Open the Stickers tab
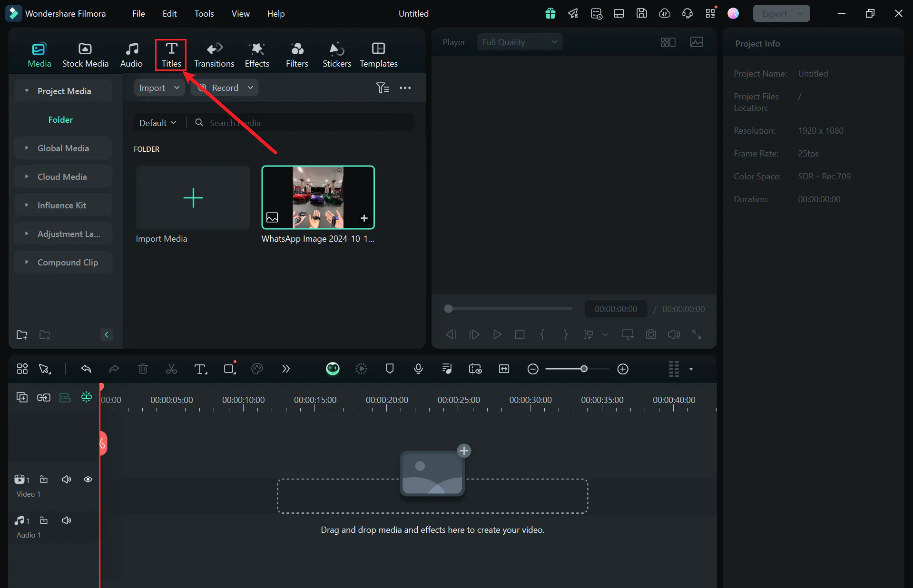913x588 pixels. pos(337,55)
